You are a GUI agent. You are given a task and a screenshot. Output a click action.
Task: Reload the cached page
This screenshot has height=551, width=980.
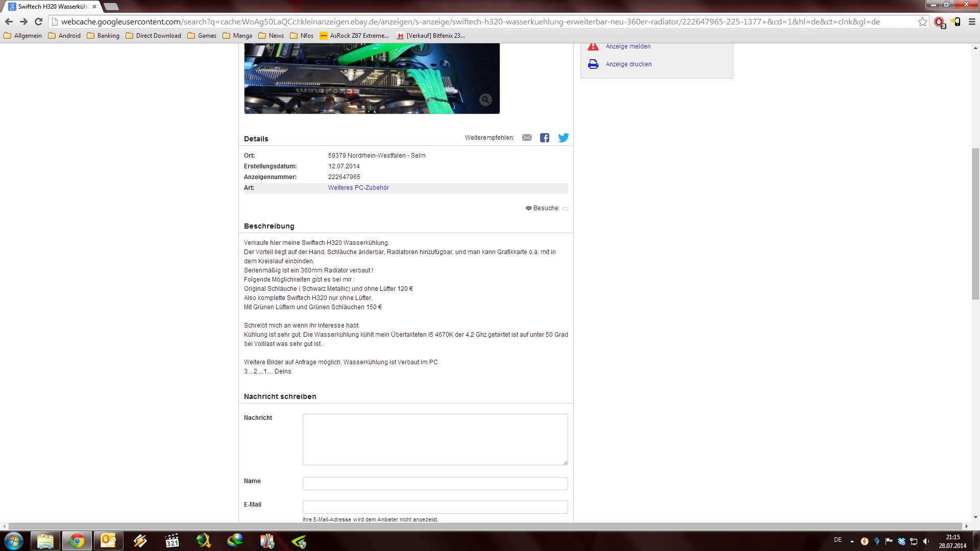(x=38, y=22)
